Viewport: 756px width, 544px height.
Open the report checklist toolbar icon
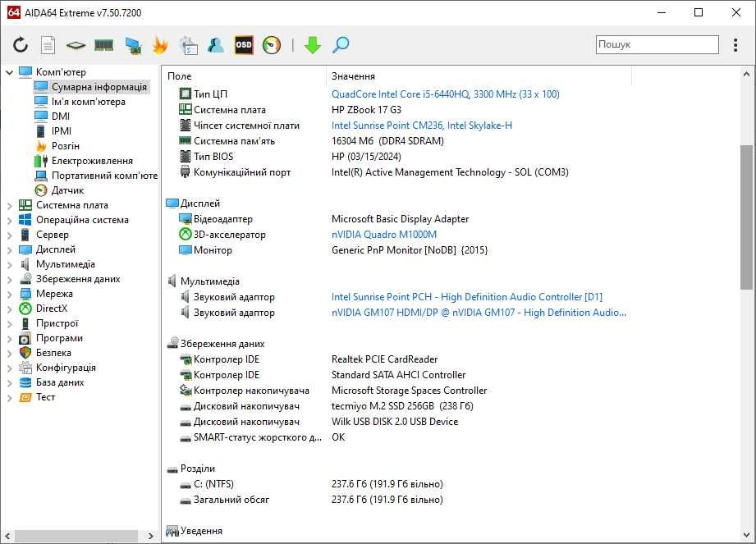click(188, 45)
